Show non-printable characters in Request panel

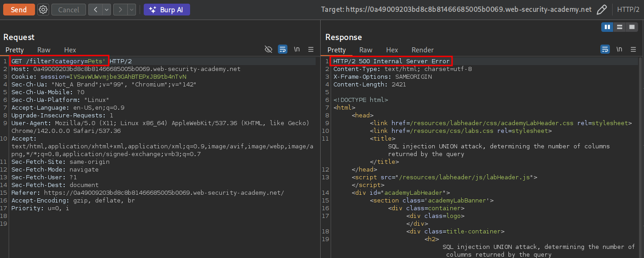[297, 49]
